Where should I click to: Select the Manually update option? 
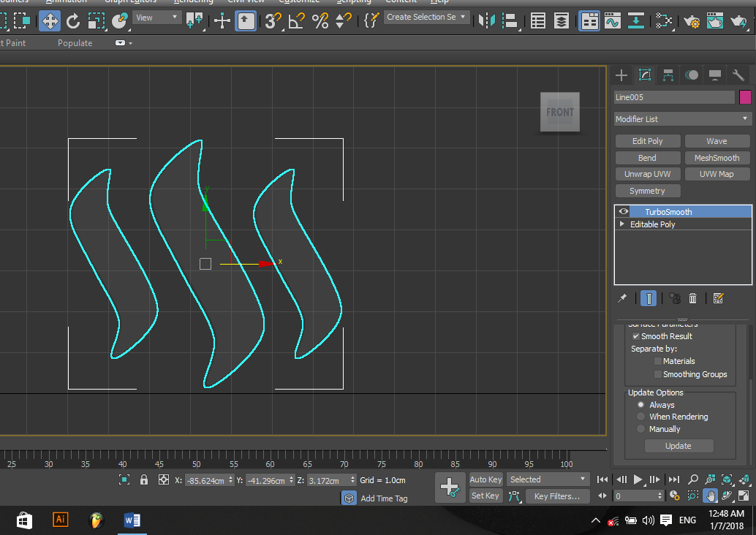click(640, 428)
